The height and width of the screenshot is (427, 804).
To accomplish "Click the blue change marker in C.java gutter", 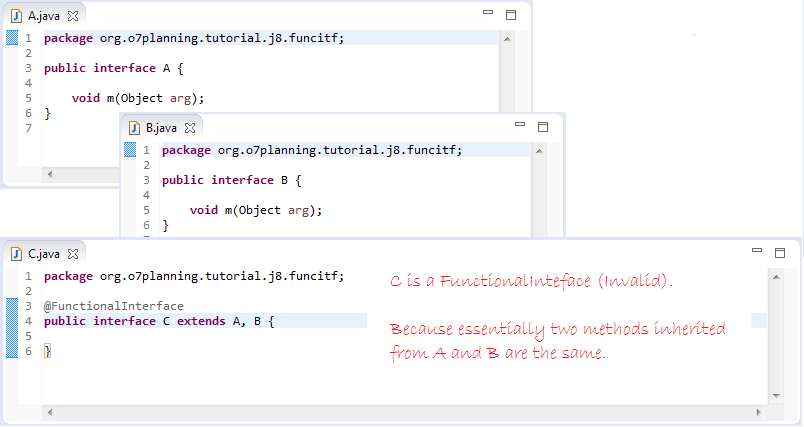I will [x=12, y=328].
